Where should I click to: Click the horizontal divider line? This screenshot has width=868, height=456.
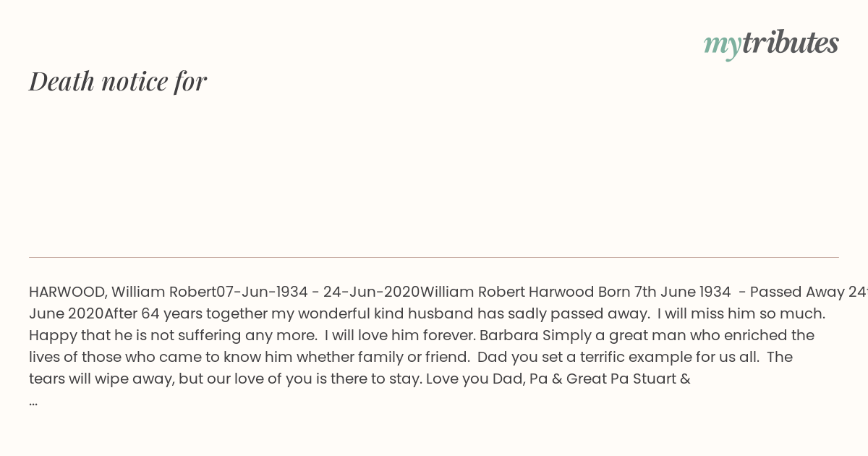[x=434, y=257]
